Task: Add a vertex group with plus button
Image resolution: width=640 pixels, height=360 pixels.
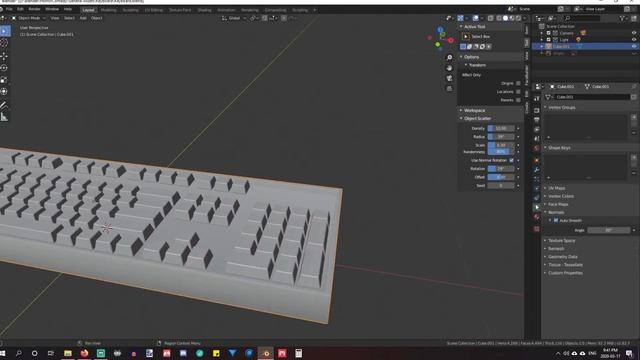Action: pos(634,117)
